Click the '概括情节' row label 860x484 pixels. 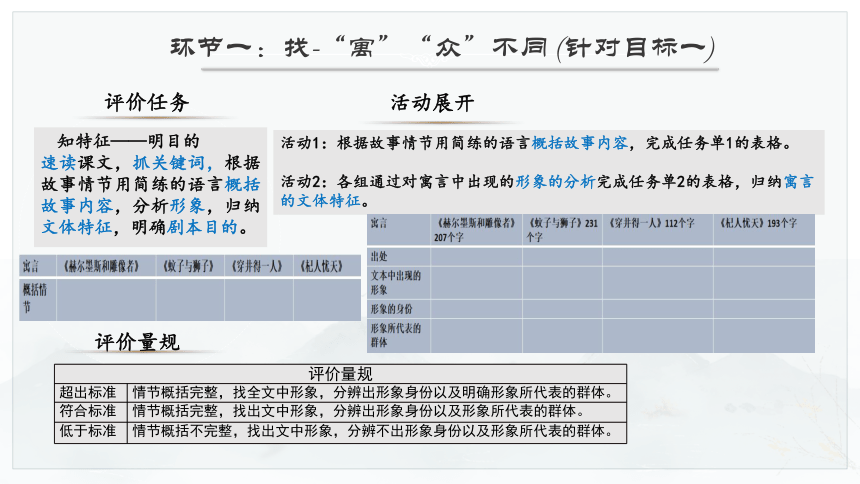[x=37, y=299]
